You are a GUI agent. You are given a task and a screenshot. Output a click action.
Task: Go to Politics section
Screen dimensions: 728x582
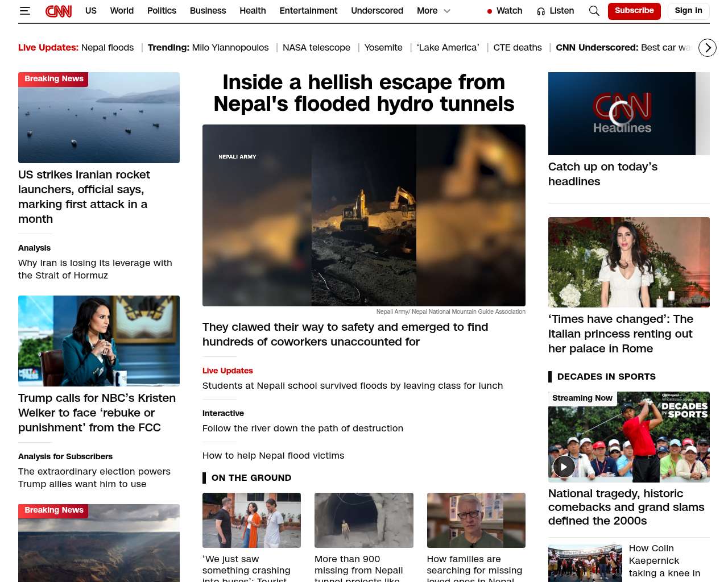point(162,11)
